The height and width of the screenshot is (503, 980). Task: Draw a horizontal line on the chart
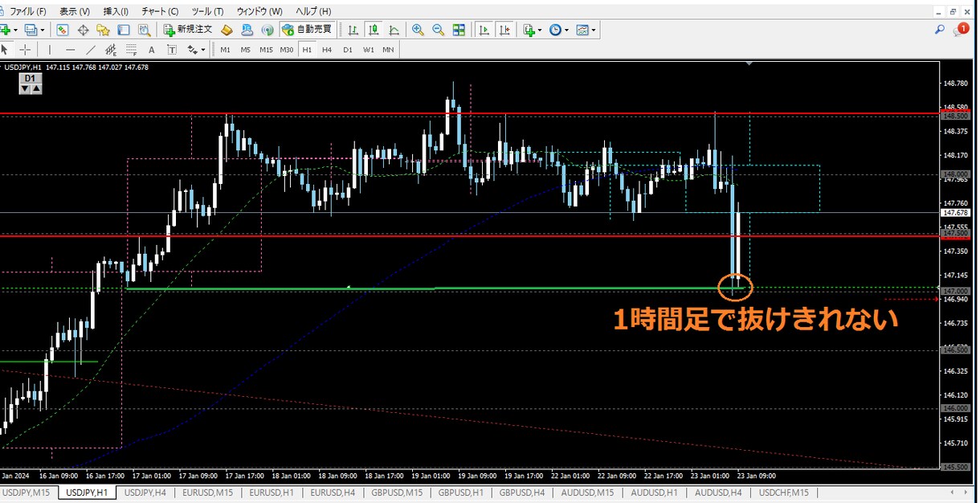pyautogui.click(x=71, y=50)
